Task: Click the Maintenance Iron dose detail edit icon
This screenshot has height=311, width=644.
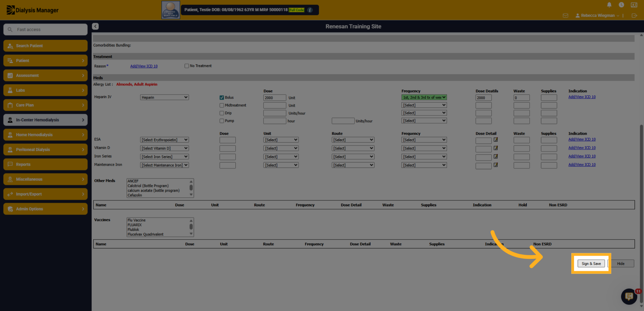Action: click(496, 165)
